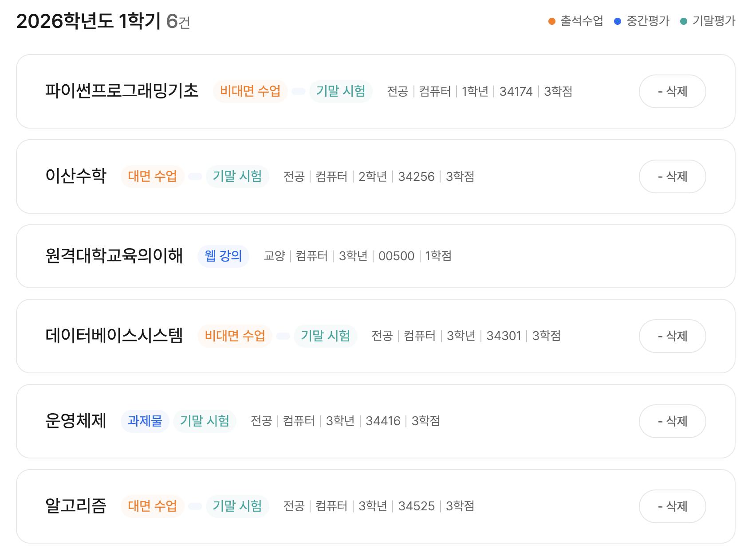Click 웹 강의 badge on 원격대학교육의이해
The width and height of the screenshot is (756, 556).
pyautogui.click(x=223, y=256)
